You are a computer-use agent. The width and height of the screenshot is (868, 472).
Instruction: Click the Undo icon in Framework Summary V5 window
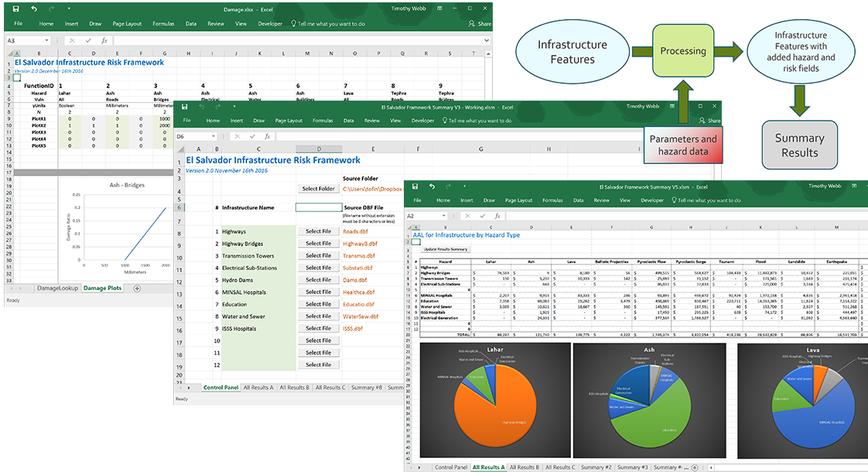(432, 186)
